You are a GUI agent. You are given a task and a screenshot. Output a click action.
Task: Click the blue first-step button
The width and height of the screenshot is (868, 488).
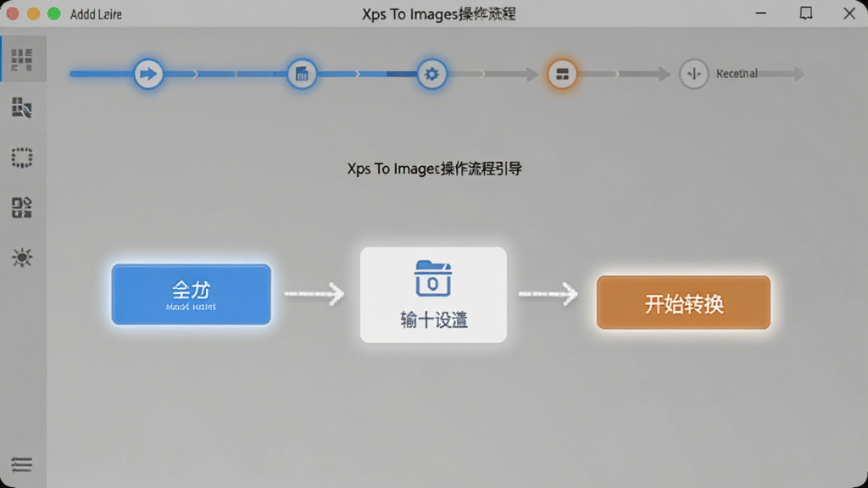[x=191, y=294]
